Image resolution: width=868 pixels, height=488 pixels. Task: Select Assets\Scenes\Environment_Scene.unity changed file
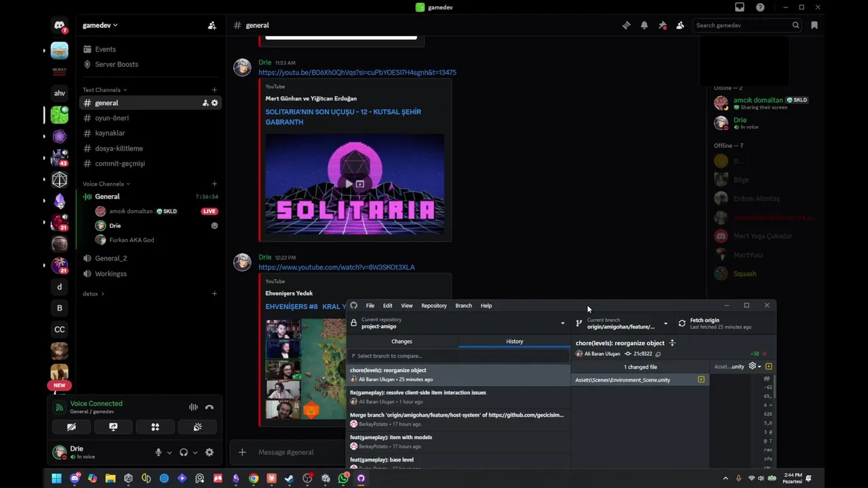640,380
